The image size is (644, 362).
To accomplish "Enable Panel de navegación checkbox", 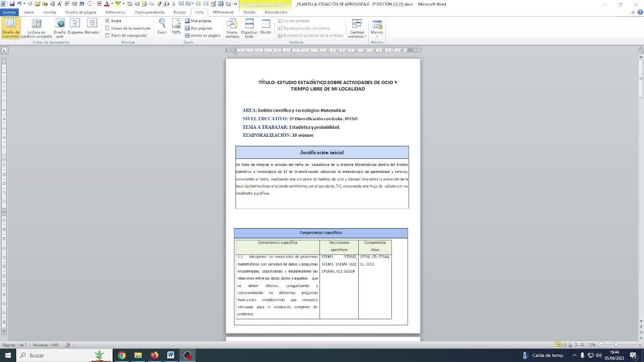I will coord(107,36).
